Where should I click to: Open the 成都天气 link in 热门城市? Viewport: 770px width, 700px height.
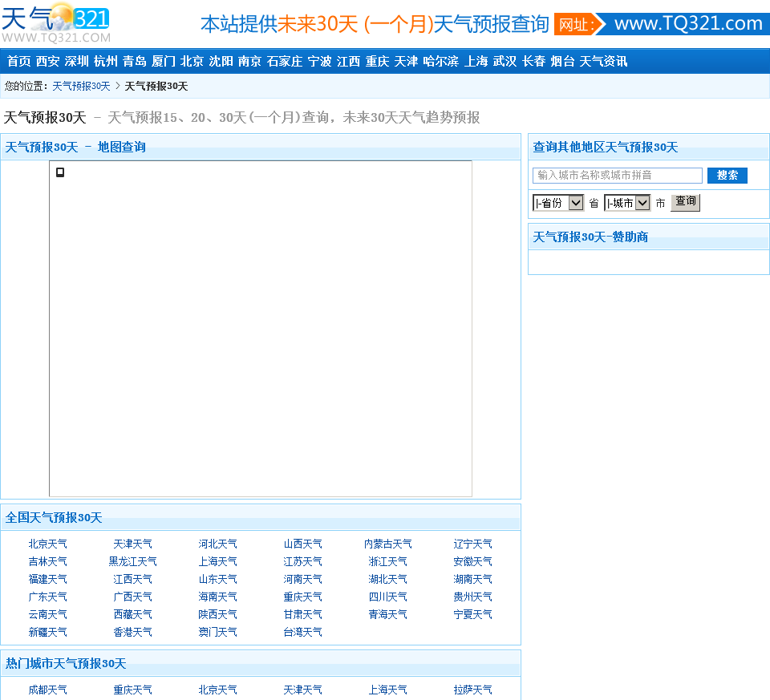[x=48, y=690]
